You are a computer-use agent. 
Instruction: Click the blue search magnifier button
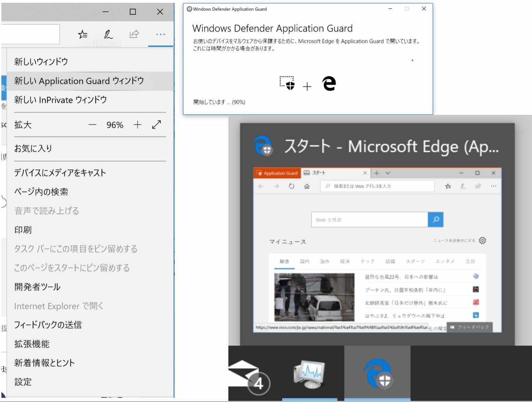point(436,219)
